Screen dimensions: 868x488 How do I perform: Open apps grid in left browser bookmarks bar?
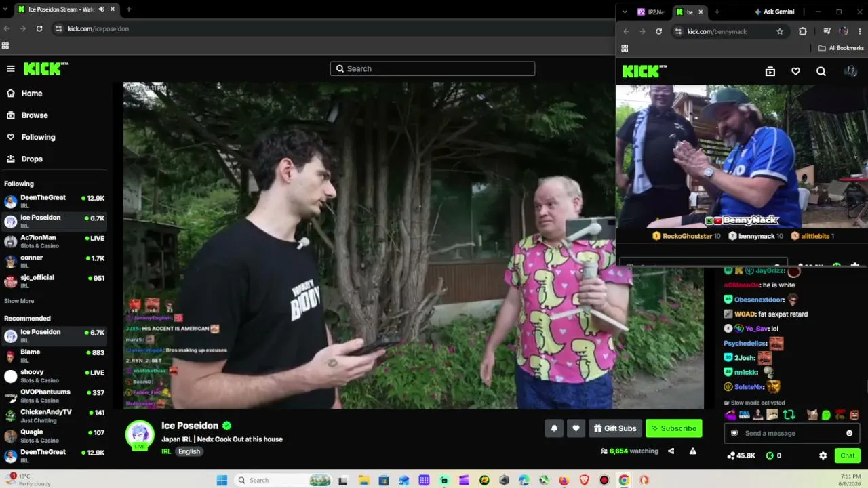5,46
